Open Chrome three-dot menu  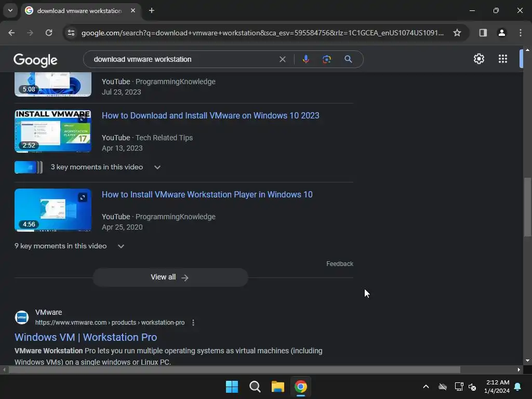pyautogui.click(x=520, y=33)
